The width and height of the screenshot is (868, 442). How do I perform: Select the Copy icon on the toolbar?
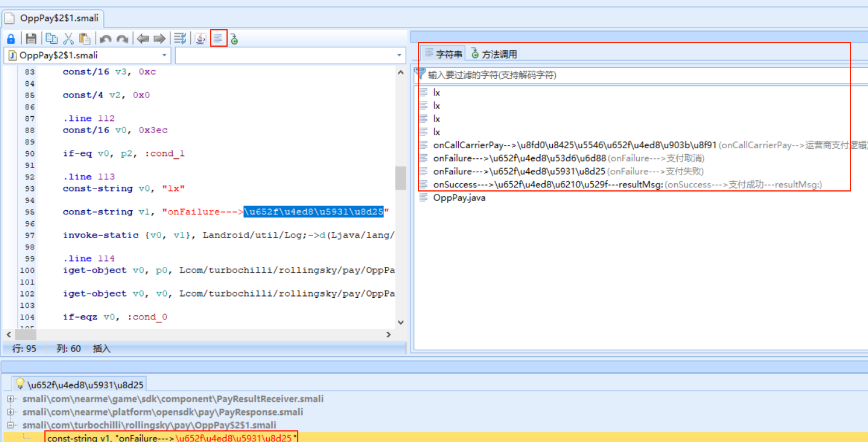tap(50, 38)
